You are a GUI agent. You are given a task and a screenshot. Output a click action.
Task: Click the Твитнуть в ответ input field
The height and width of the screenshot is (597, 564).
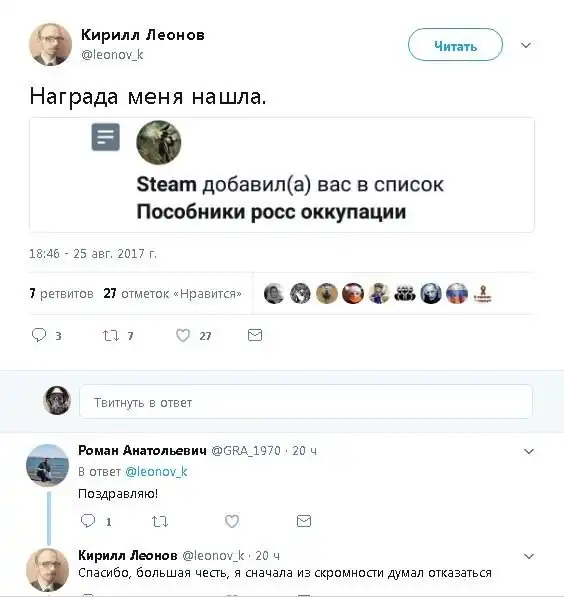pos(306,402)
